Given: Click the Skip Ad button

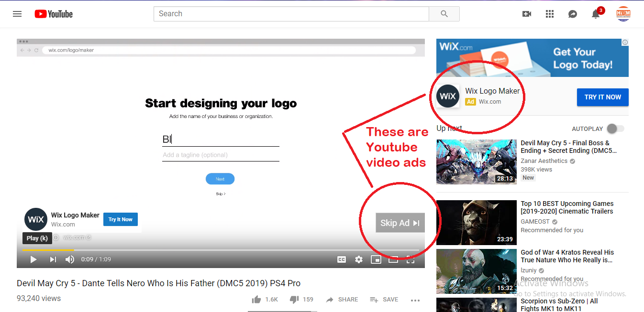Looking at the screenshot, I should coord(400,223).
